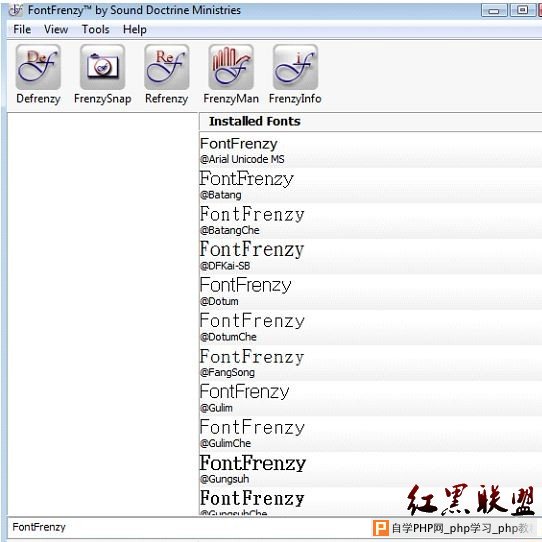Viewport: 542px width, 542px height.
Task: Select the @DFKai-SB font entry
Action: point(371,256)
